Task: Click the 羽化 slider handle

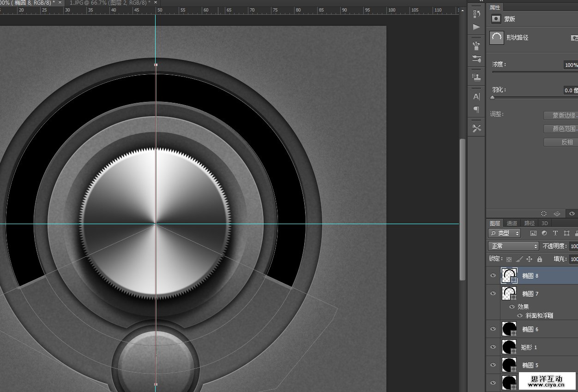Action: coord(492,97)
